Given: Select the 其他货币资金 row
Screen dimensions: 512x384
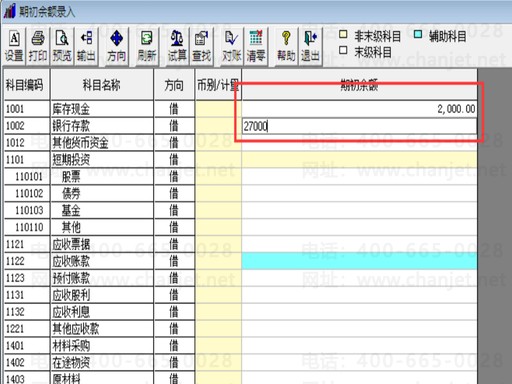Looking at the screenshot, I should coord(240,143).
